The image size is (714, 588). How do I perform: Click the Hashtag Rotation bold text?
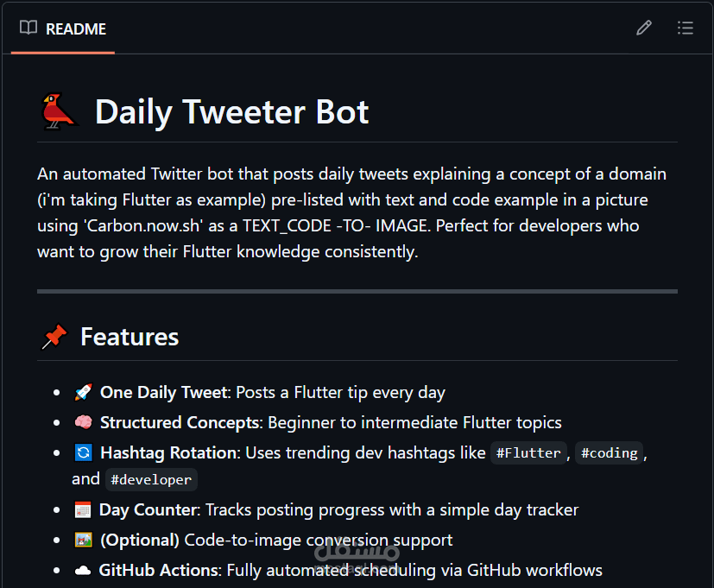(168, 453)
